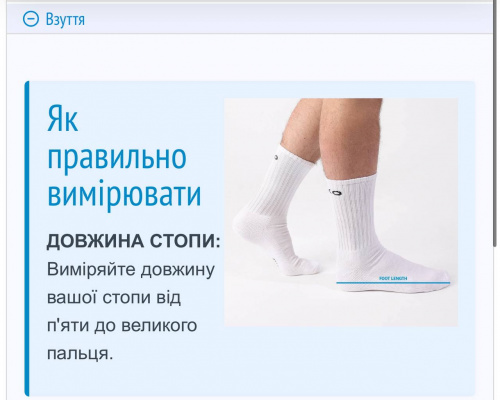Click the text Виміряйте довжину

[131, 269]
